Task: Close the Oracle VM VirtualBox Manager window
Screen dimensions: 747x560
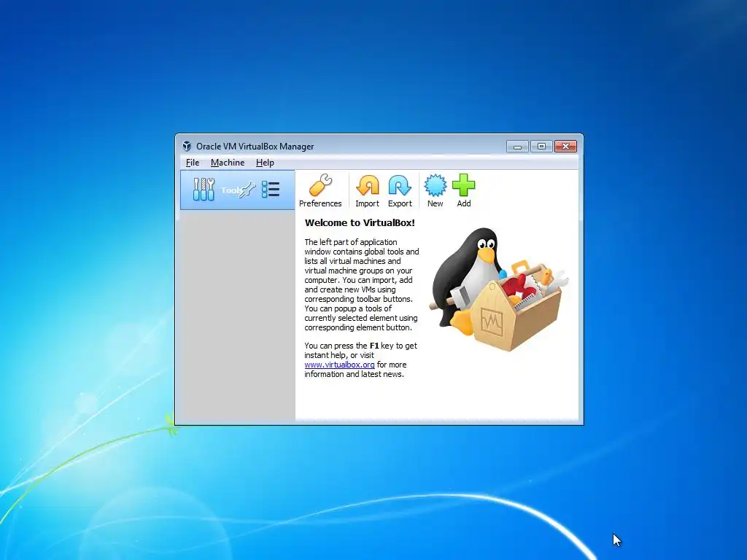Action: [565, 146]
